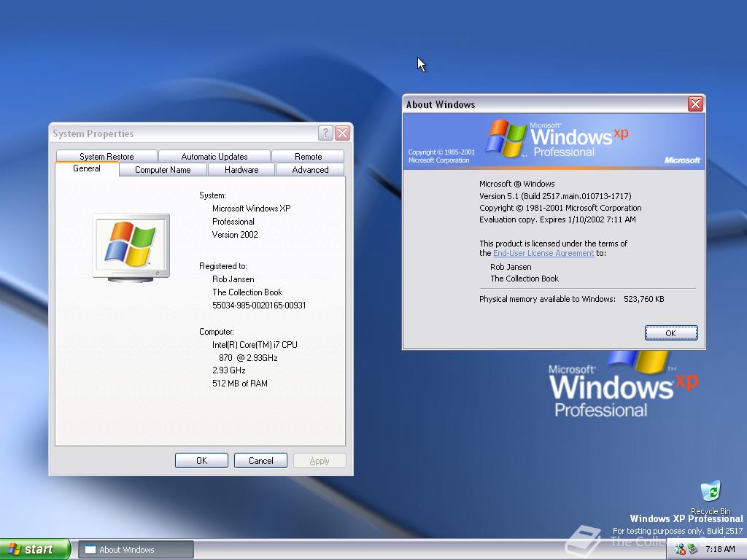Click OK in System Properties

(x=201, y=461)
